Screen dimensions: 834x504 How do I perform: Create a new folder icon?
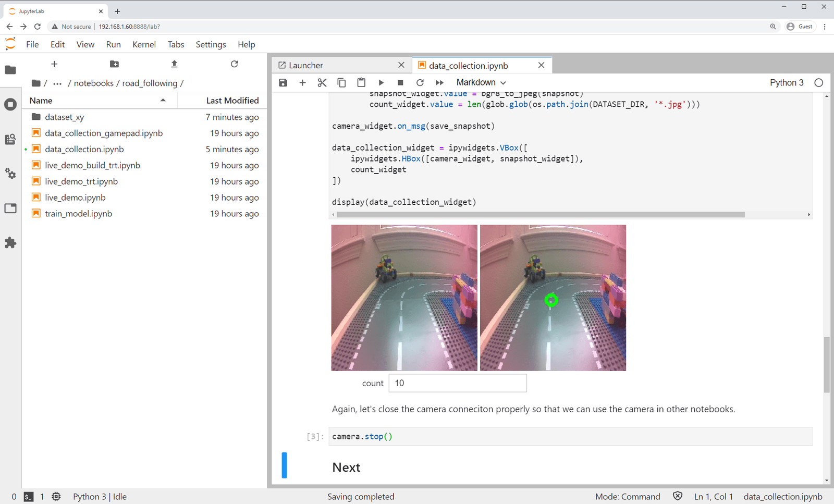click(114, 64)
